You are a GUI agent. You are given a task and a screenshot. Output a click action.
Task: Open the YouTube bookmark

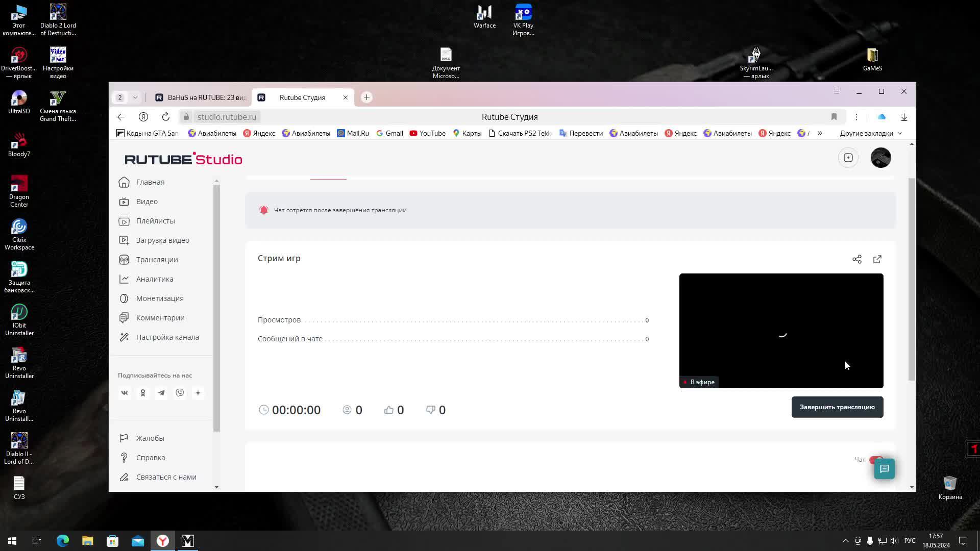click(428, 133)
